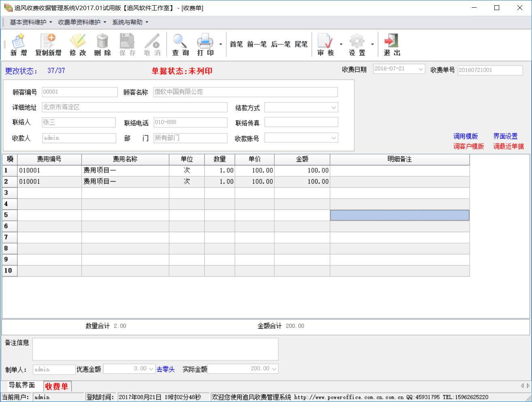532x402 pixels.
Task: Click the 单据状态:未列印 status text
Action: point(182,71)
